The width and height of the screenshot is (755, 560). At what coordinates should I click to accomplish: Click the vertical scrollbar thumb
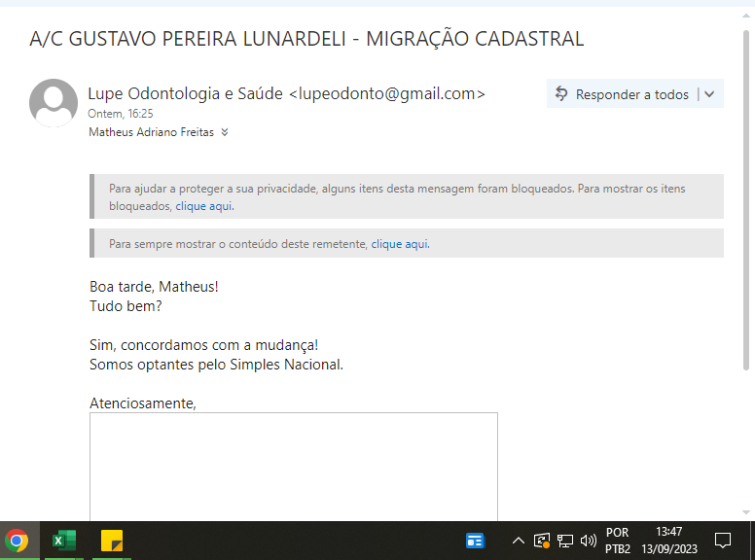point(746,199)
